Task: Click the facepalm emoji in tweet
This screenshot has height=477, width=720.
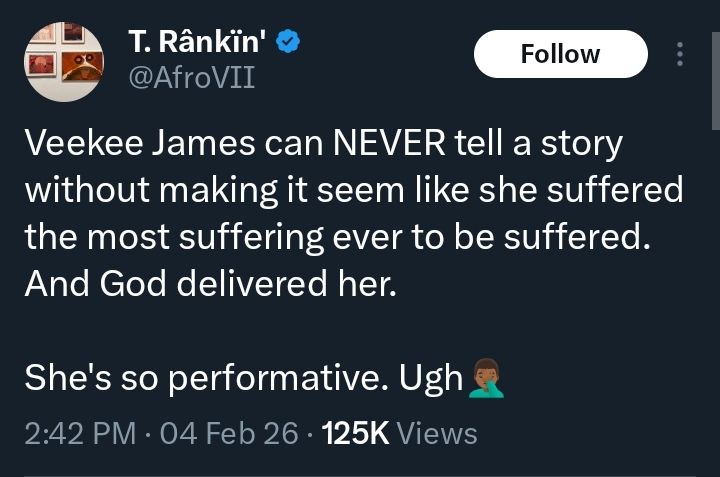Action: click(x=487, y=378)
